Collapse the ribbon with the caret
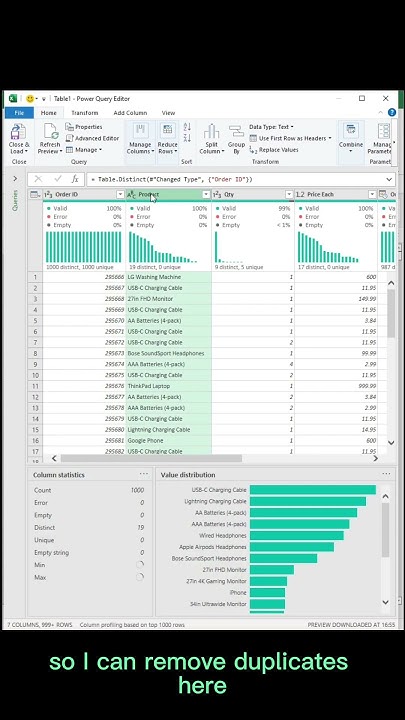 [380, 112]
